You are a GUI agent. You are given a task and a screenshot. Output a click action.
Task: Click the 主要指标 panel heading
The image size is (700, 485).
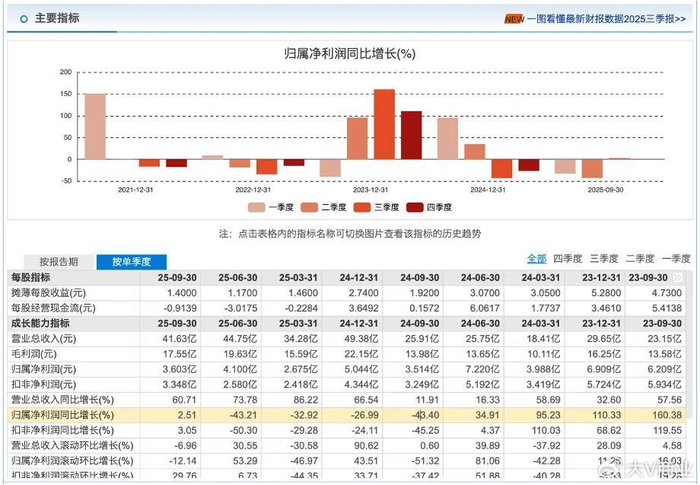pyautogui.click(x=57, y=18)
